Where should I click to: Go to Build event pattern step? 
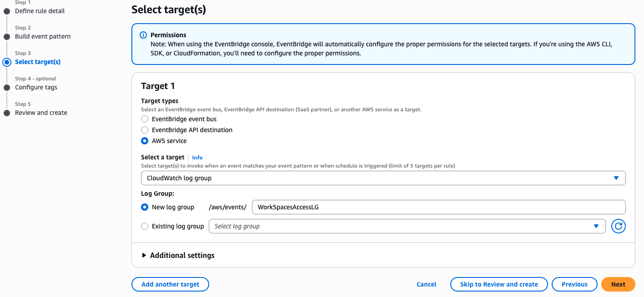coord(43,36)
